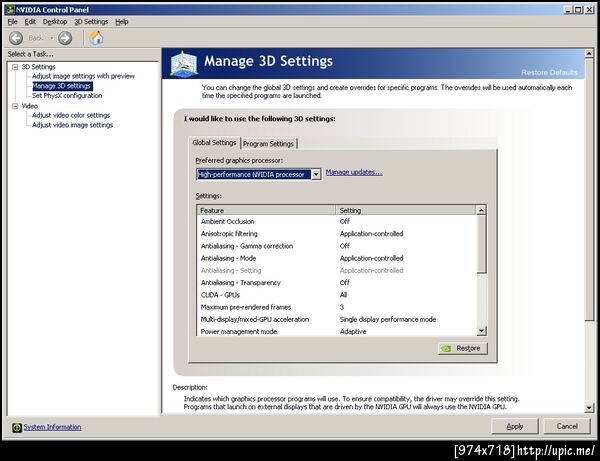The height and width of the screenshot is (461, 600).
Task: Click the settings list scrollbar thumb
Action: click(x=481, y=244)
